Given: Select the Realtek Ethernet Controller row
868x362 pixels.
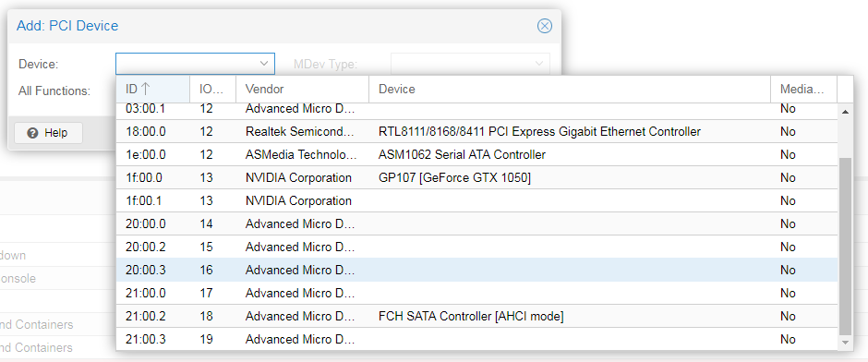Looking at the screenshot, I should [477, 132].
